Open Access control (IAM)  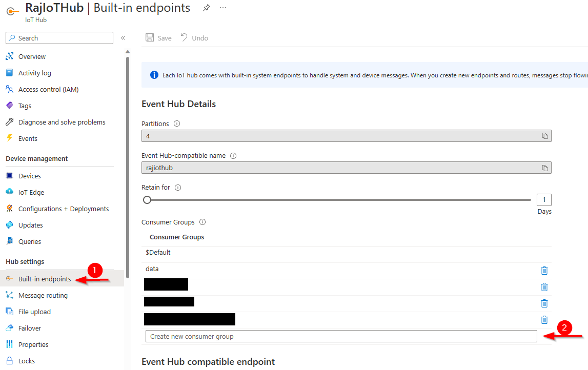(48, 89)
